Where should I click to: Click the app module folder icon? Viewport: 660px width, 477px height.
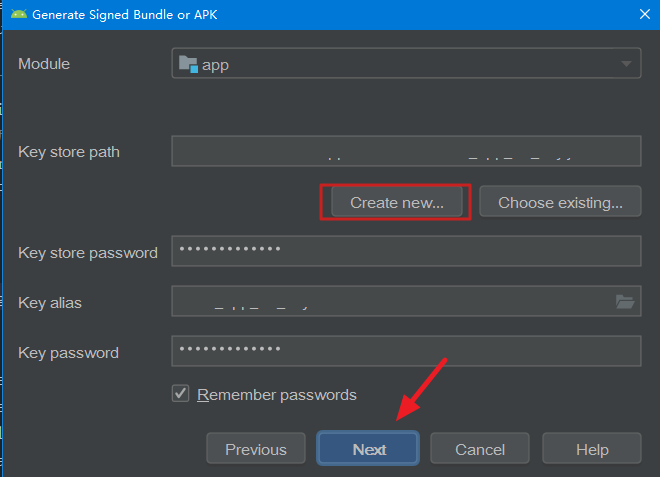(188, 64)
